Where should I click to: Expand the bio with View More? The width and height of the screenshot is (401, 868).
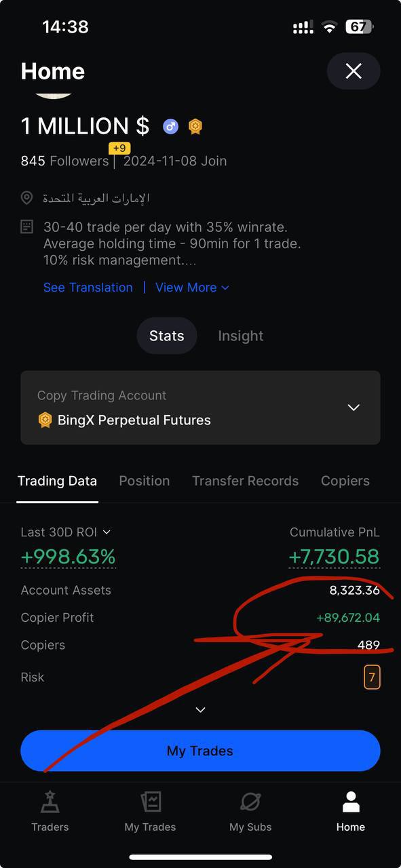click(193, 288)
